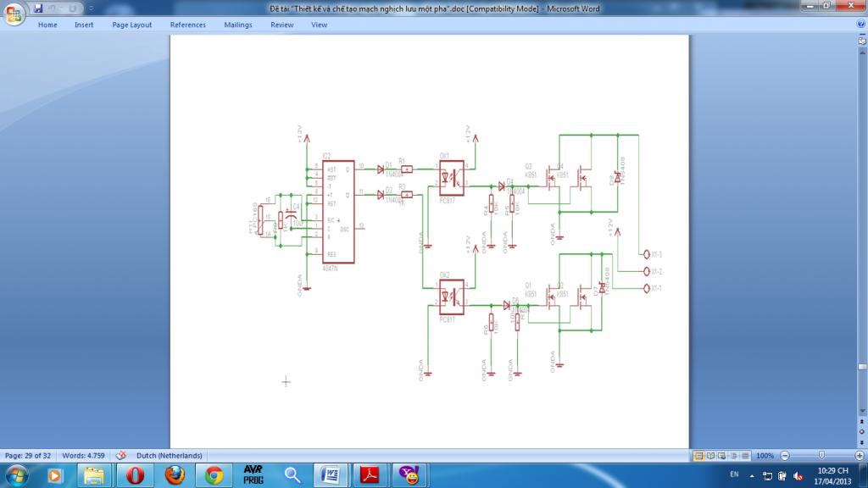868x488 pixels.
Task: Open the Page Layout ribbon tab
Action: 131,25
